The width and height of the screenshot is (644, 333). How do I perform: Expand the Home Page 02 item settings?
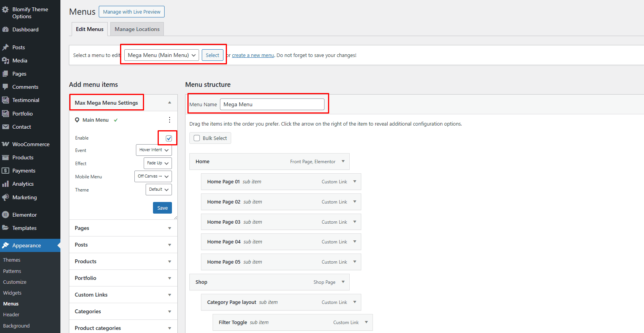click(355, 202)
